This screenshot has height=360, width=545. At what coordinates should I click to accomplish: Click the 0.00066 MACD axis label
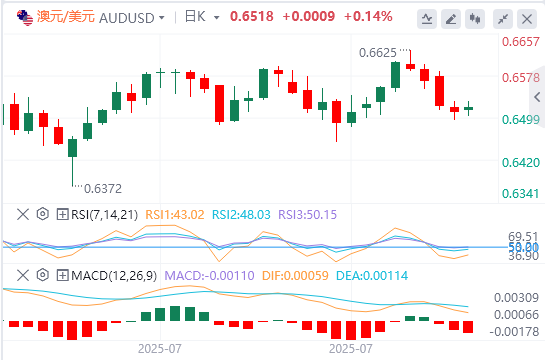click(x=516, y=315)
